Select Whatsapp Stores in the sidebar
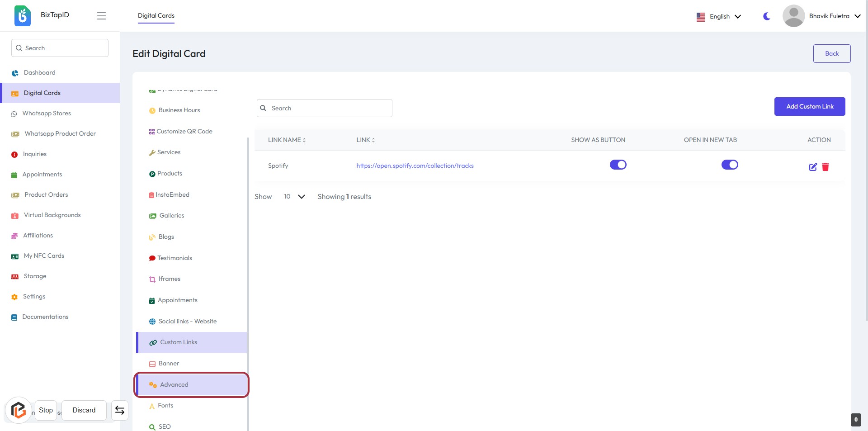Screen dimensions: 868x431 47,114
